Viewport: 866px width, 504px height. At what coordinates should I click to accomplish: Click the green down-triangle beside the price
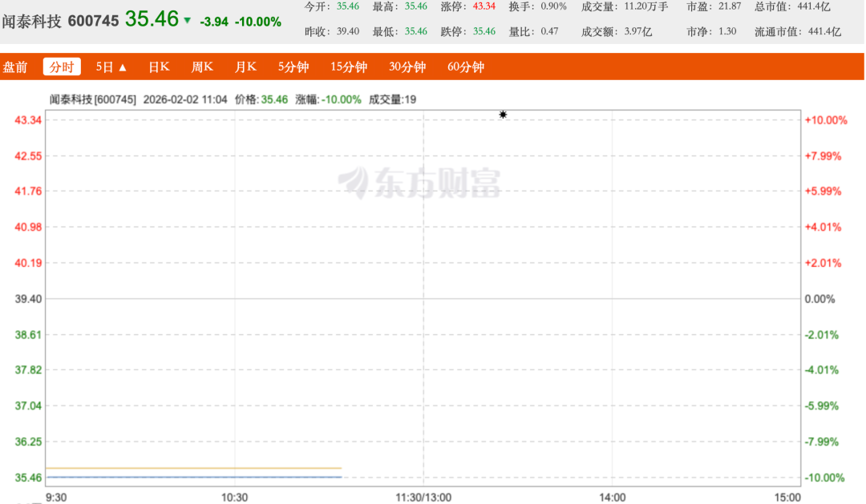click(x=187, y=20)
